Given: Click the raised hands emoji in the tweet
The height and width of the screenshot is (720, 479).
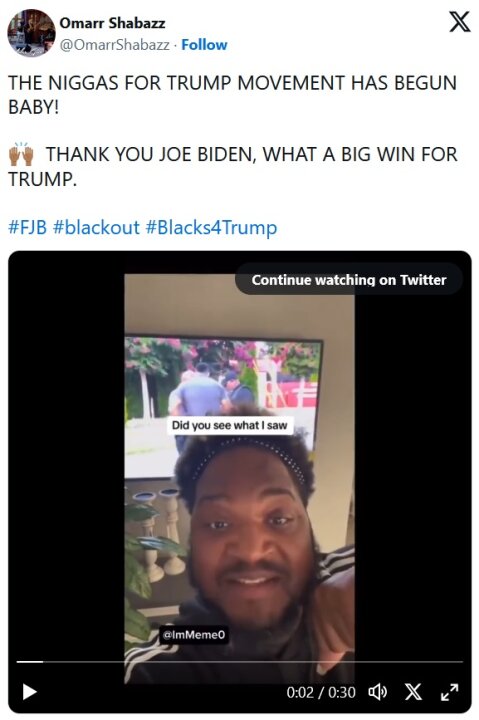Looking at the screenshot, I should [21, 154].
